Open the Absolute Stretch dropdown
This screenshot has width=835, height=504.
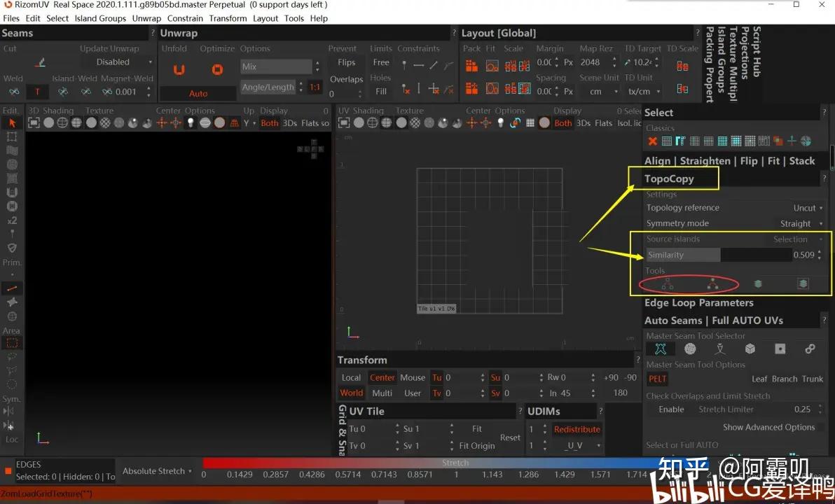[157, 471]
